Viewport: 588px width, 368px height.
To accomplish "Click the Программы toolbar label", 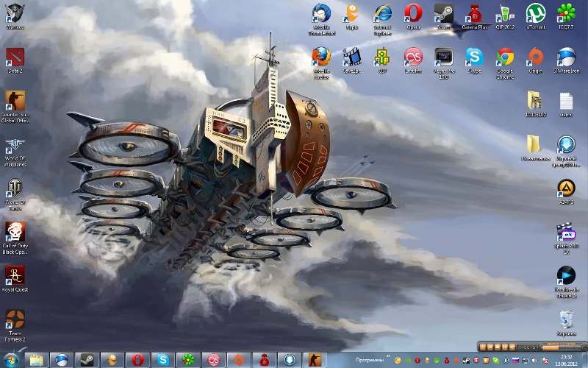I will point(370,360).
